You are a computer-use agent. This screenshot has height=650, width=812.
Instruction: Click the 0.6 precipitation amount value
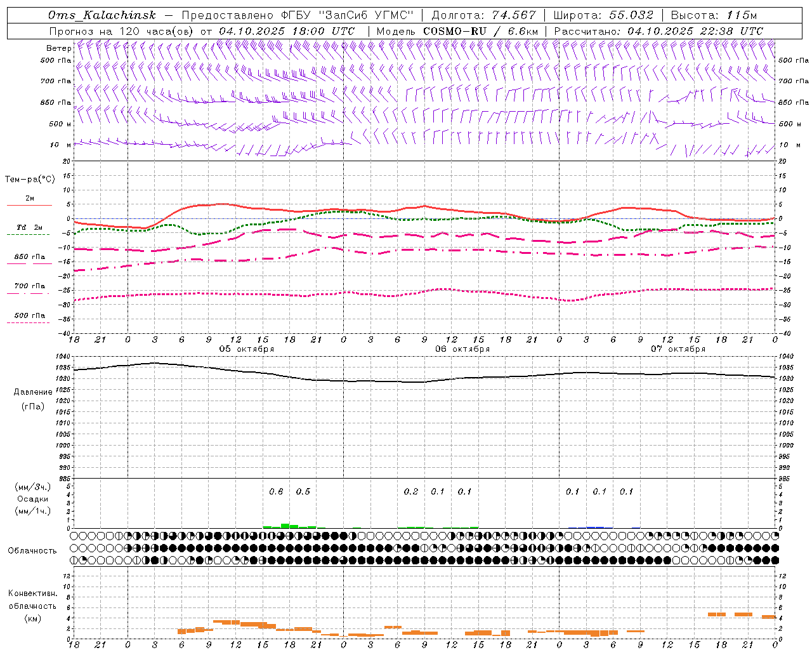[x=276, y=491]
